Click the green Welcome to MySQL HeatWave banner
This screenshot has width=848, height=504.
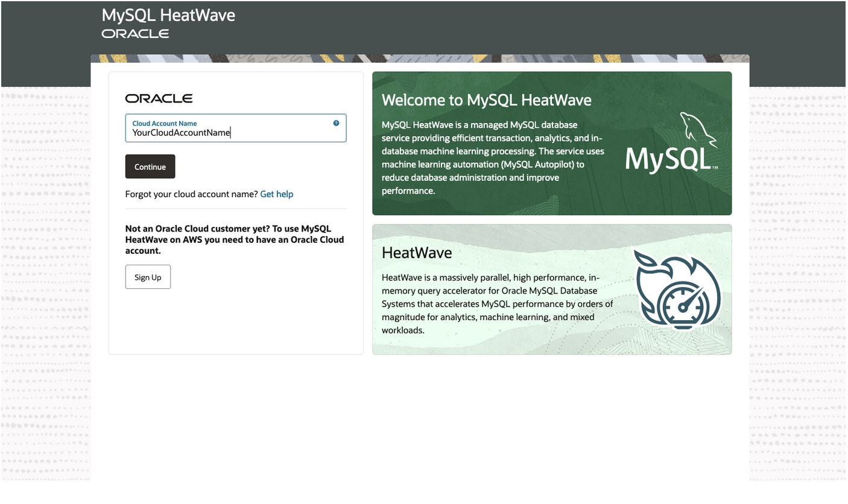click(x=552, y=143)
